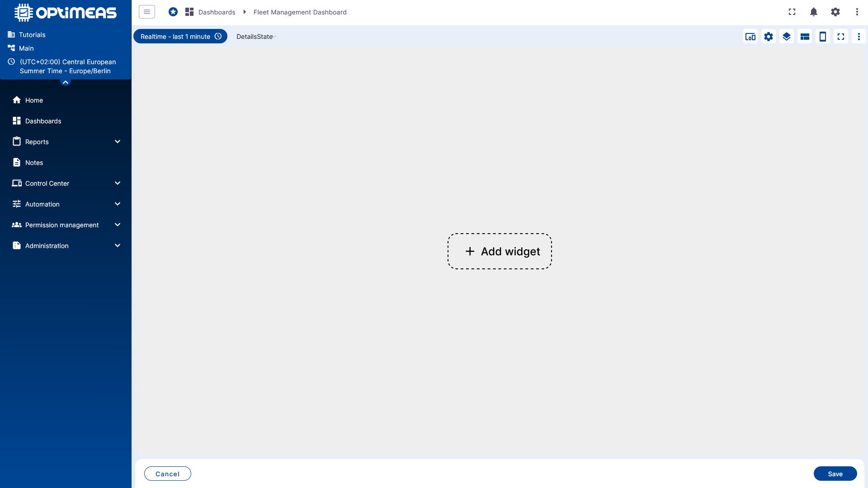Screen dimensions: 868x488
Task: Click the clock icon beside timezone
Action: click(11, 61)
